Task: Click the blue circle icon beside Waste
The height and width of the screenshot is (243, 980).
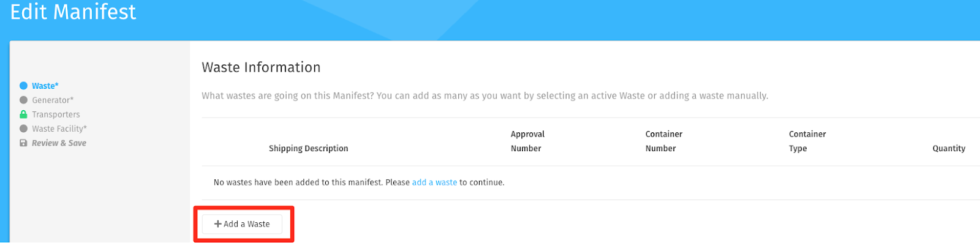Action: pyautogui.click(x=23, y=86)
